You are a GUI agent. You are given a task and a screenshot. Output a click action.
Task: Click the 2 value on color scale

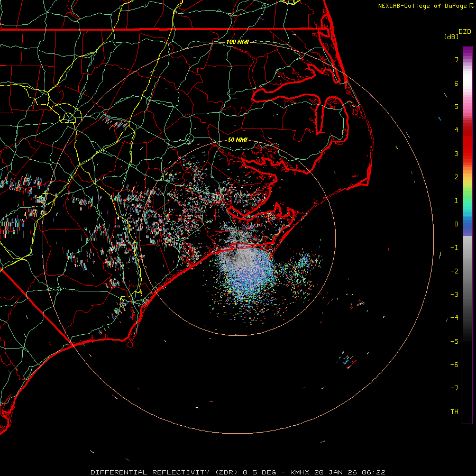point(456,177)
